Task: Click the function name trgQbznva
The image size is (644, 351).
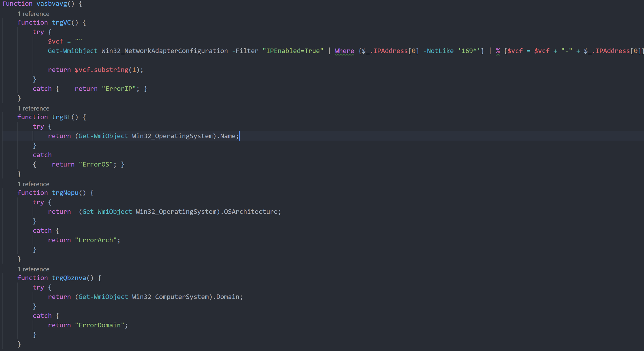Action: coord(69,278)
